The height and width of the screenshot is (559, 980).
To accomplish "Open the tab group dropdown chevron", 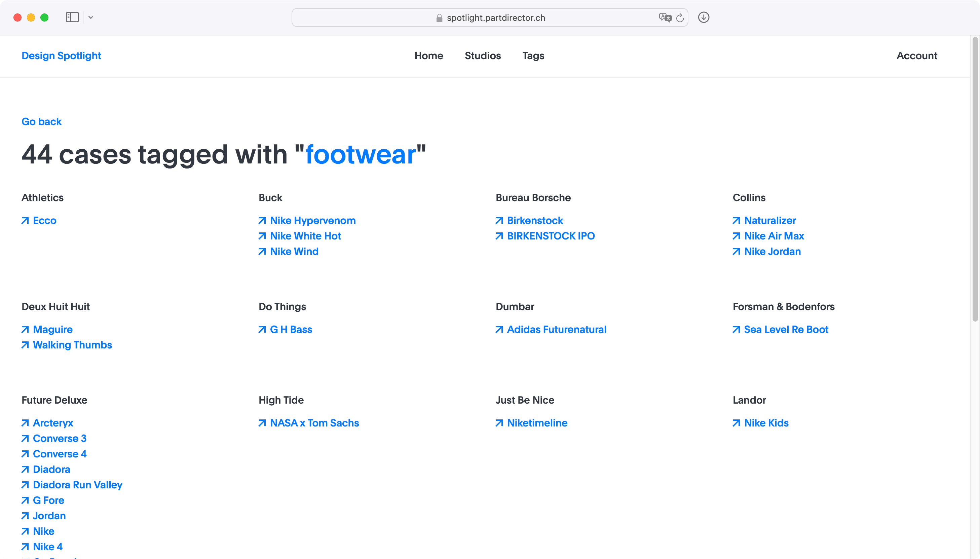I will pos(90,17).
